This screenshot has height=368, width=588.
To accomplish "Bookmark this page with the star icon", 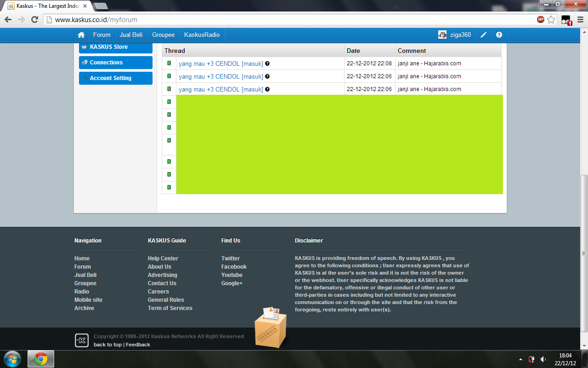I will (551, 20).
